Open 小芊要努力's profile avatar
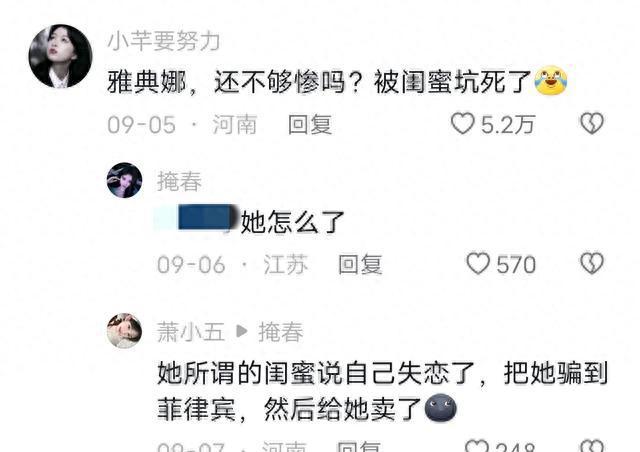 [x=60, y=56]
